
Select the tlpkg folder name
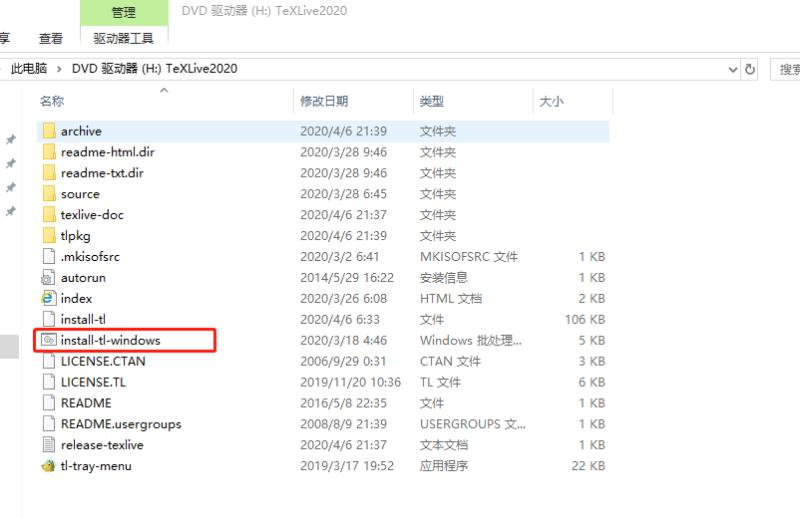pos(76,236)
